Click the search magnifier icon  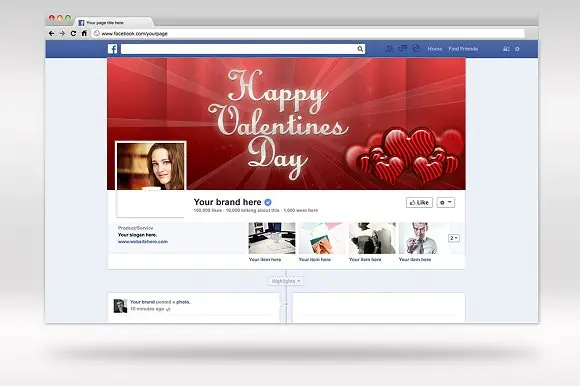coord(360,49)
